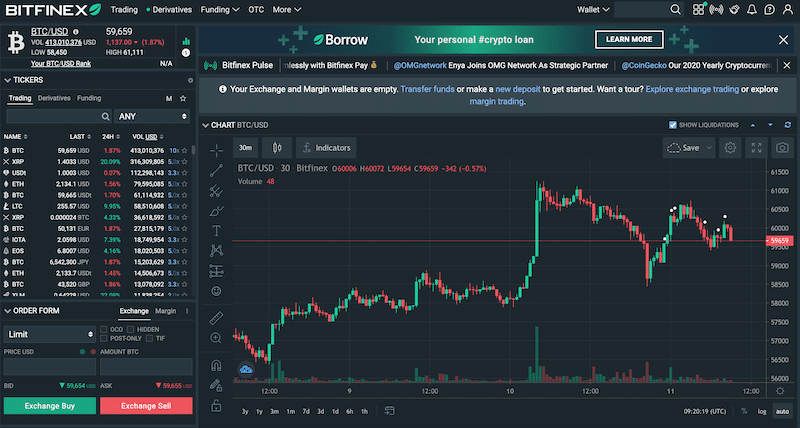This screenshot has width=800, height=428.
Task: Open the OTC menu item
Action: 256,10
